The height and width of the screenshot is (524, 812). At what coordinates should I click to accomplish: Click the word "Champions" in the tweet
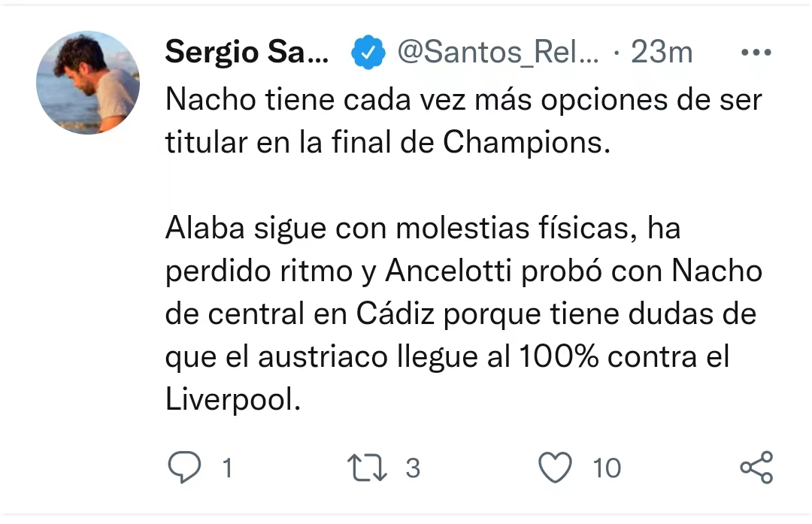(524, 143)
